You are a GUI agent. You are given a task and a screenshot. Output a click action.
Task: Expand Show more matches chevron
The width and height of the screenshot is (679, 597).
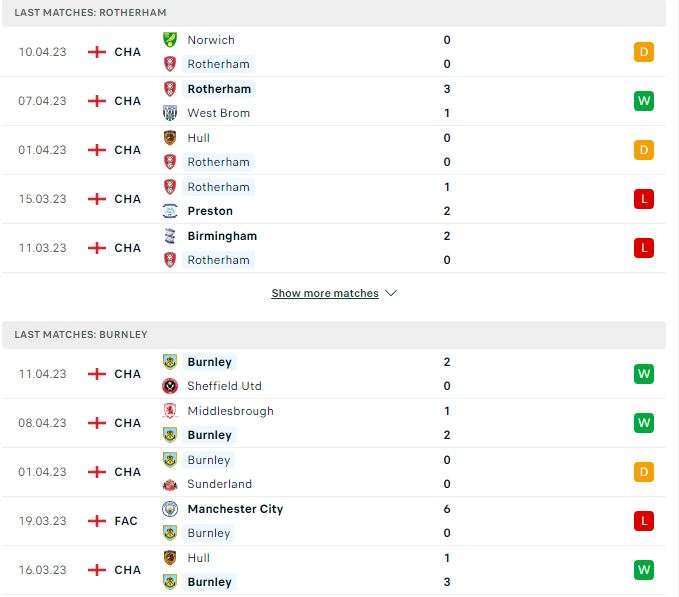(391, 293)
